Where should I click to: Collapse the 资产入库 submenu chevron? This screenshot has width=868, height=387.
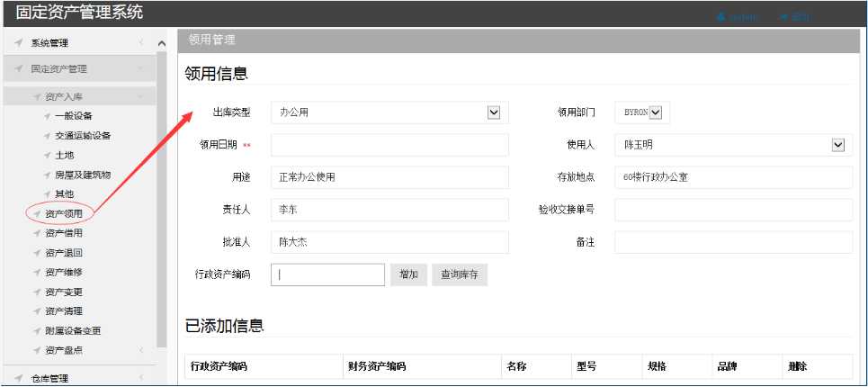click(140, 96)
